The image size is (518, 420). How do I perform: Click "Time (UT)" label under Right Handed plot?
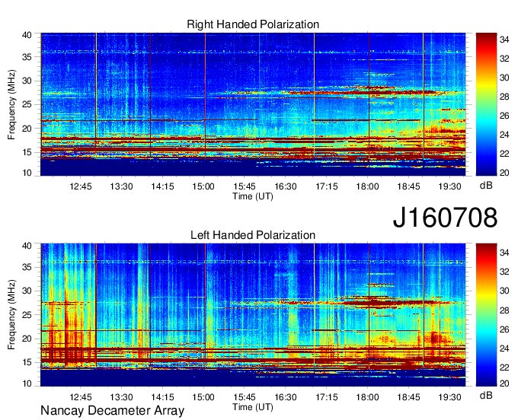(x=253, y=196)
